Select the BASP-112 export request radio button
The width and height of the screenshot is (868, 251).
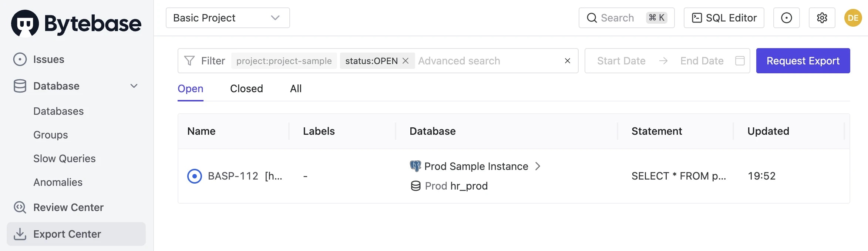coord(195,176)
